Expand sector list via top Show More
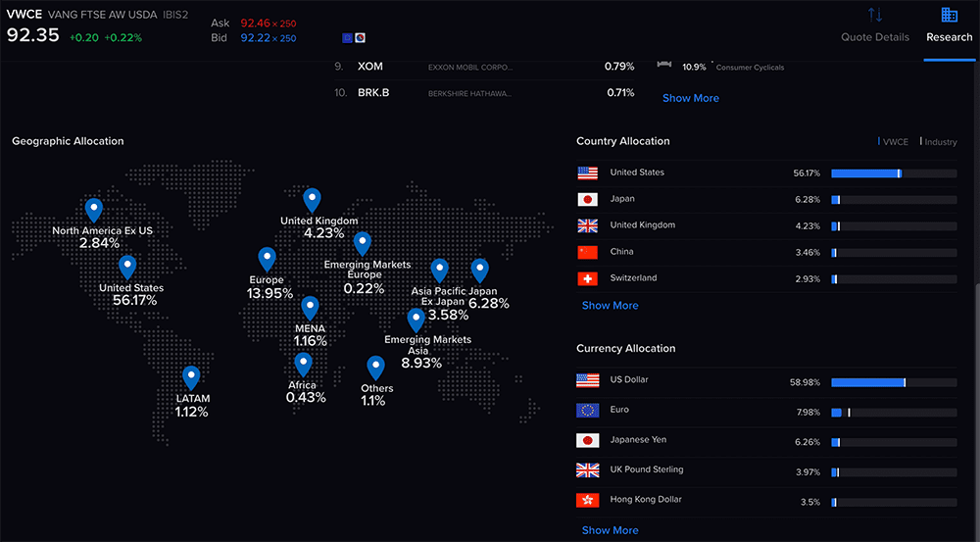Viewport: 980px width, 542px height. [690, 98]
